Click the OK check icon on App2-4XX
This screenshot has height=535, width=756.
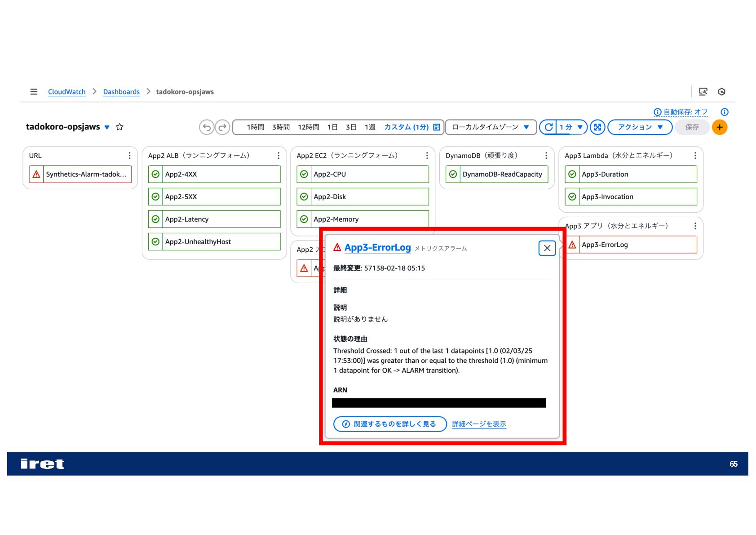pyautogui.click(x=155, y=174)
